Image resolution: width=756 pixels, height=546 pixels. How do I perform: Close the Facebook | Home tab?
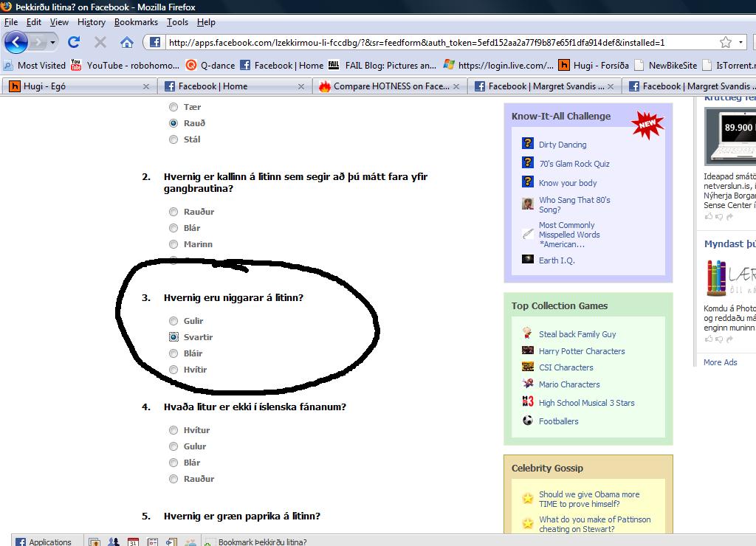[x=301, y=86]
